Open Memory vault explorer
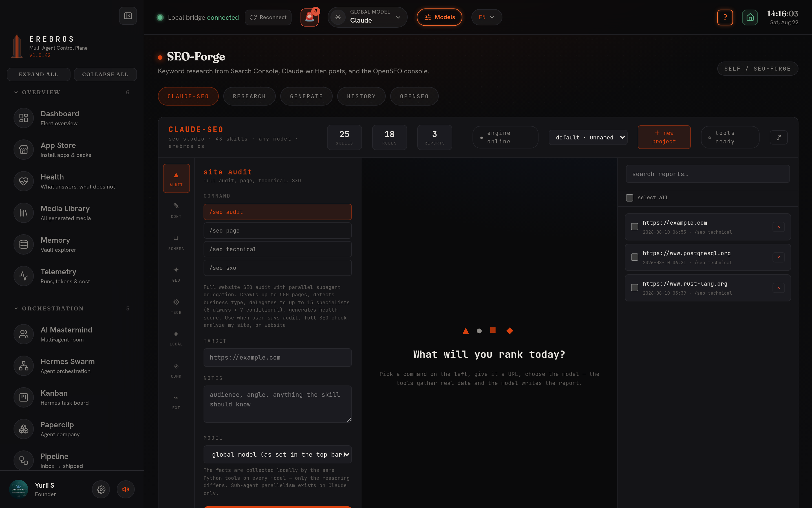This screenshot has width=812, height=508. [x=71, y=244]
